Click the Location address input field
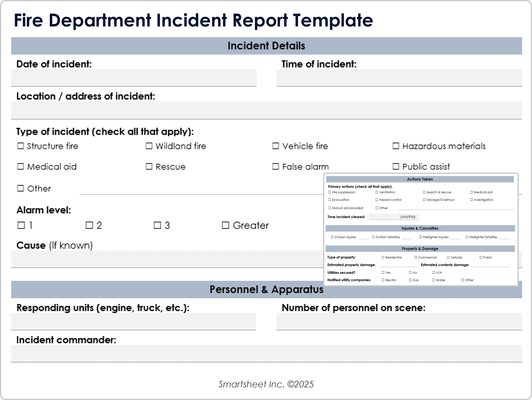Screen dimensions: 532x400 pyautogui.click(x=266, y=110)
